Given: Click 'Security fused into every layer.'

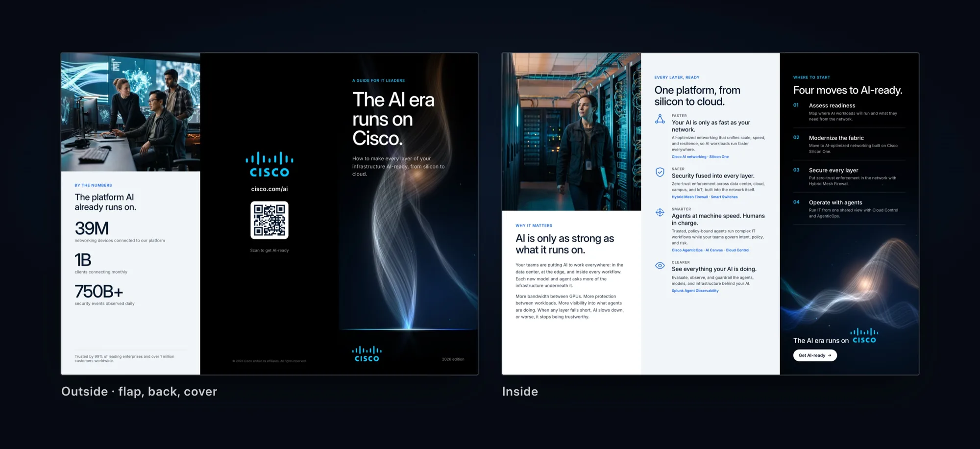Looking at the screenshot, I should tap(713, 176).
